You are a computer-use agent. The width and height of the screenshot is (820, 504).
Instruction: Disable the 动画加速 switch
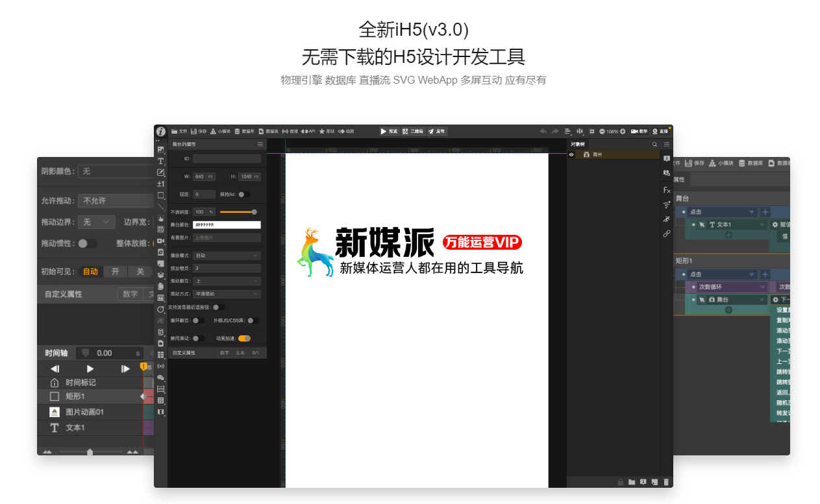coord(244,338)
